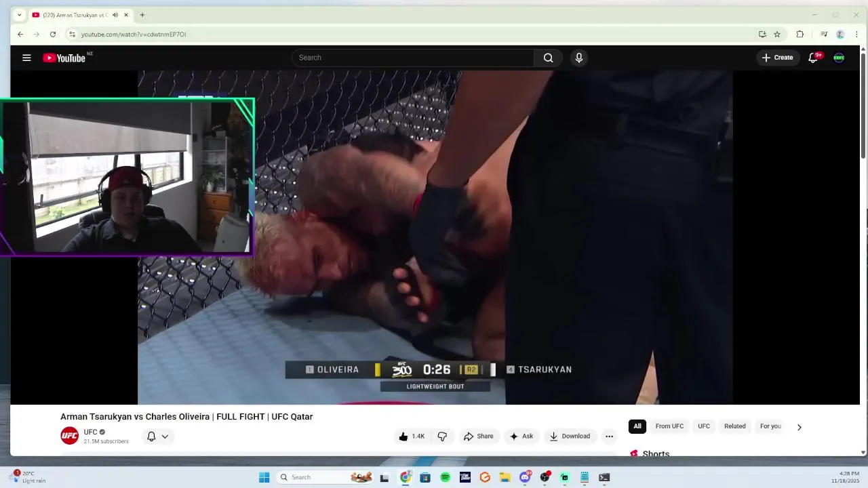Go forward in browser history
This screenshot has height=488, width=868.
click(x=37, y=34)
